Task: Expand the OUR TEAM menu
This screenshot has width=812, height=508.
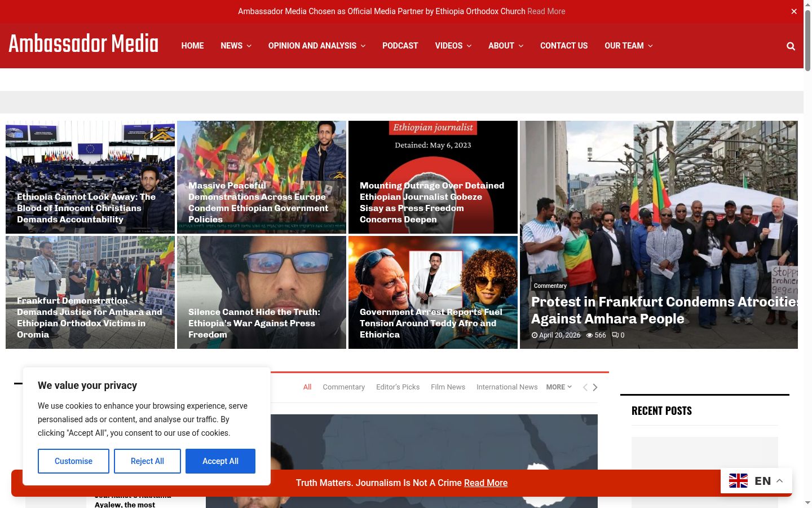Action: (x=629, y=46)
